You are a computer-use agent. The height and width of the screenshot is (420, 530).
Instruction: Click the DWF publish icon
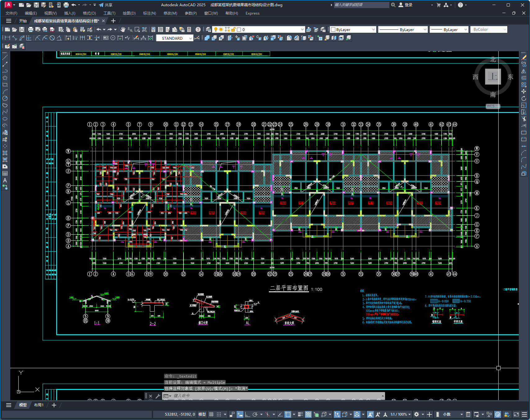coord(52,29)
